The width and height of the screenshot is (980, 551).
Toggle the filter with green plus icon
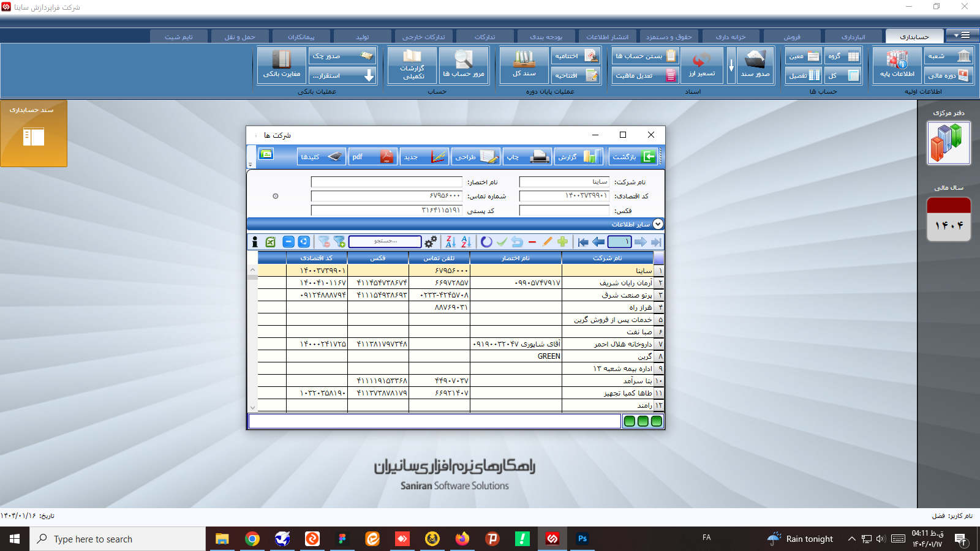pos(339,242)
